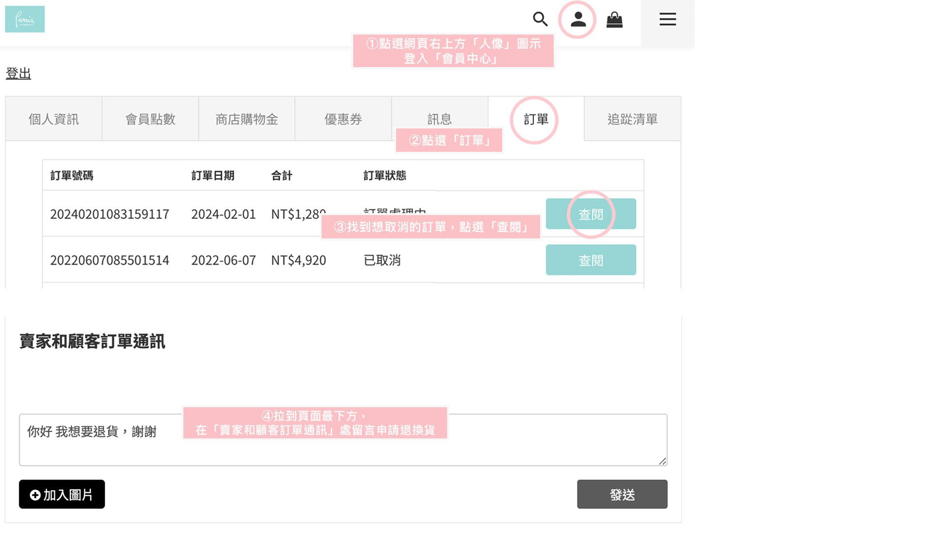This screenshot has height=560, width=940.
Task: Click 查閱 for the cancelled 2022-06-07 order
Action: [591, 260]
